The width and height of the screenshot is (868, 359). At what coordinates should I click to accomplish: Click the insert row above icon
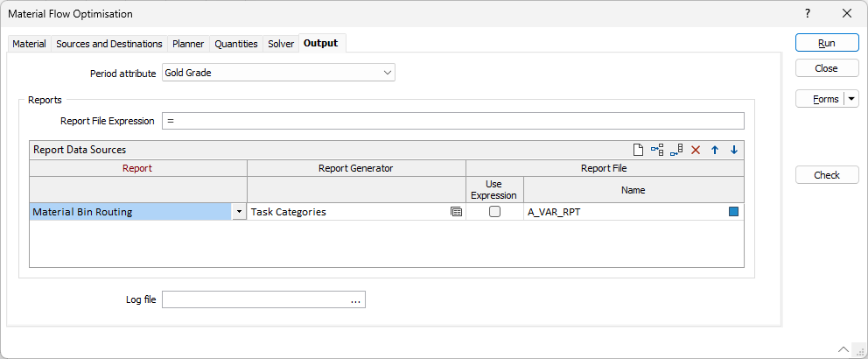tap(657, 150)
